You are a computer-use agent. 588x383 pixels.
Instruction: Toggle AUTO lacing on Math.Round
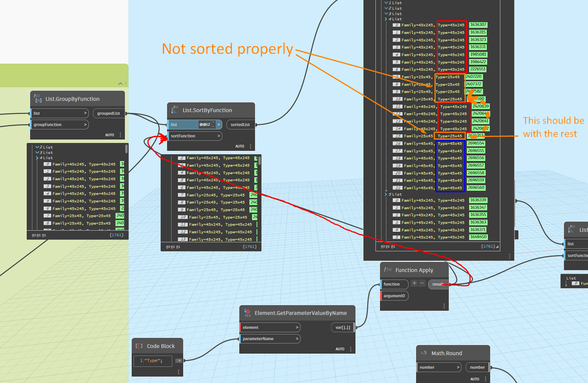tap(475, 379)
